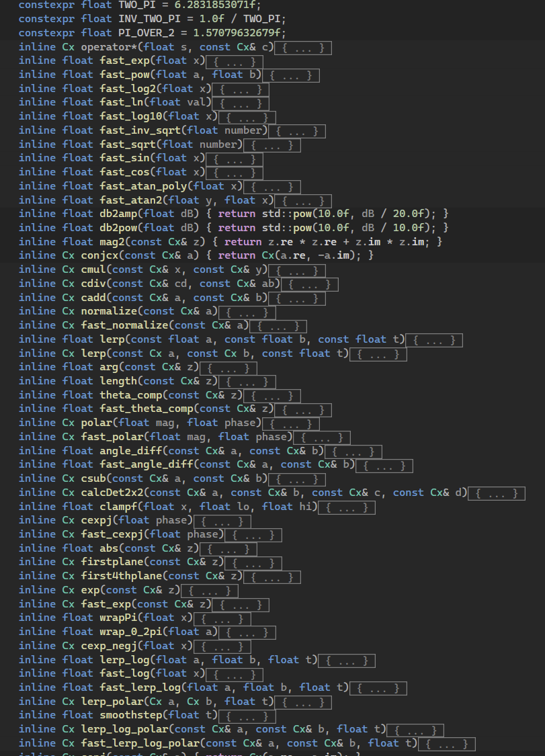Place cursor on TWO_PI constant name
This screenshot has width=545, height=756.
[137, 5]
